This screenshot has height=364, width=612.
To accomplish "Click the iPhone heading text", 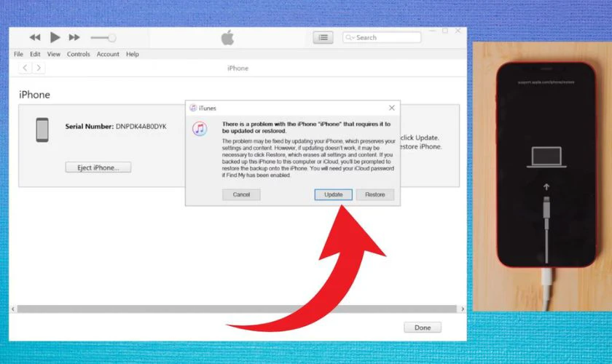I will 34,95.
